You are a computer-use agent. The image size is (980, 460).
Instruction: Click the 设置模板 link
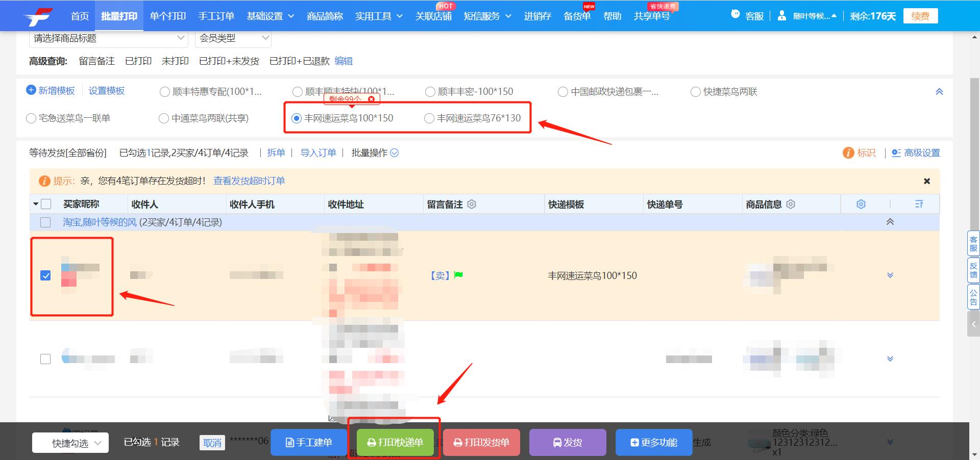107,91
